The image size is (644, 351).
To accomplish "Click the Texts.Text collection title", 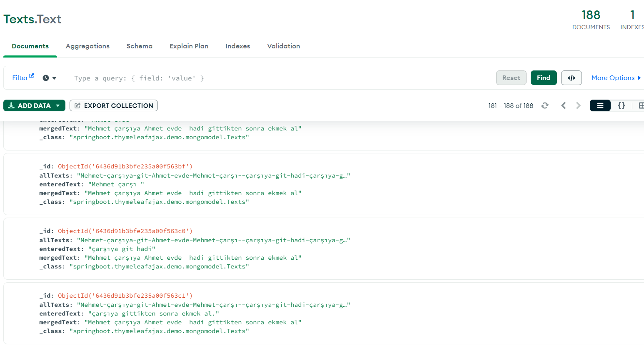I will coord(32,19).
